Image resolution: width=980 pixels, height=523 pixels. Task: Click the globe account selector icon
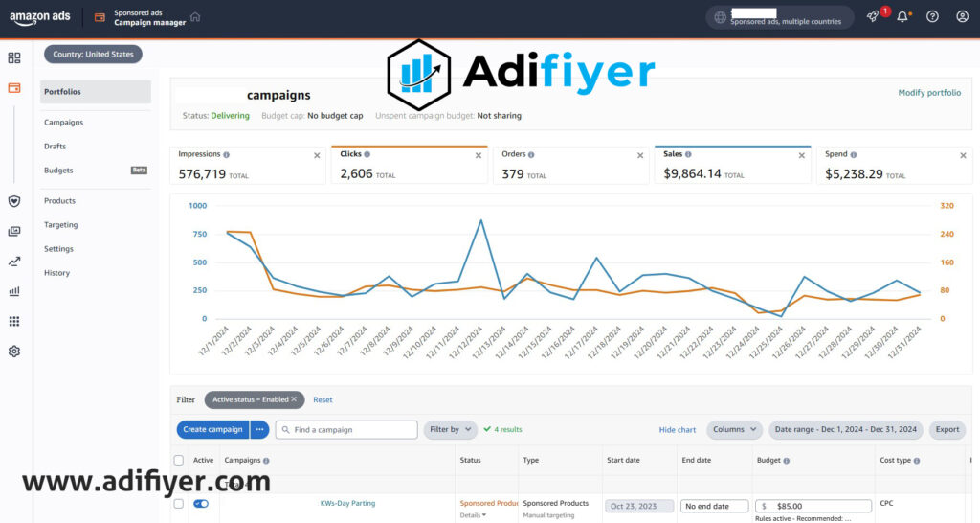(720, 17)
